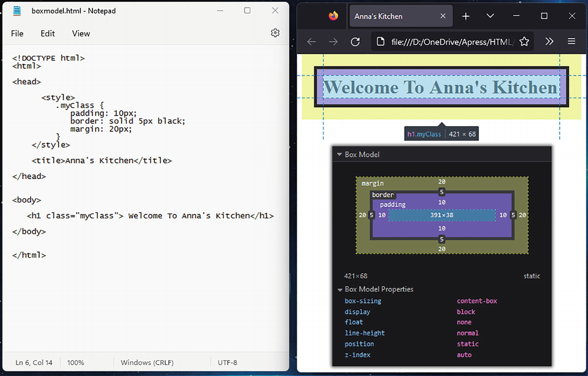Screen dimensions: 588x376
Task: Show more tools via double-chevron overflow icon
Action: coord(549,42)
